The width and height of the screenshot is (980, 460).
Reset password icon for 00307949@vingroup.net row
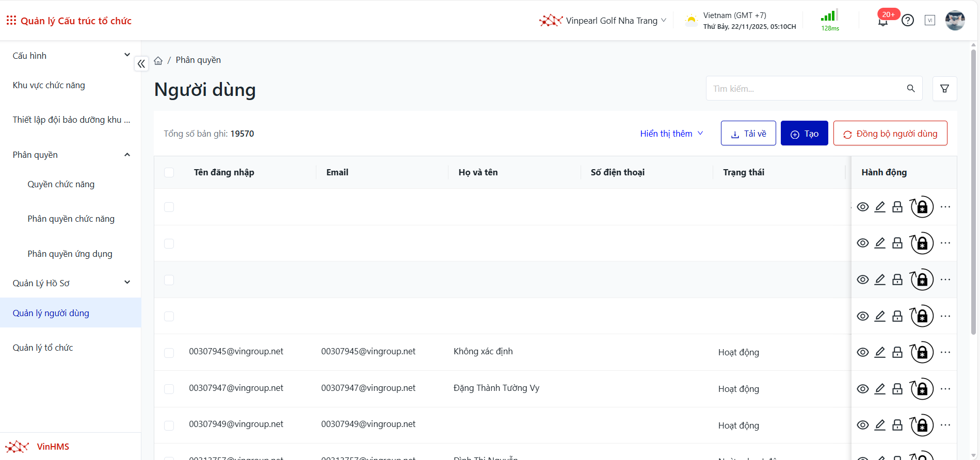922,425
